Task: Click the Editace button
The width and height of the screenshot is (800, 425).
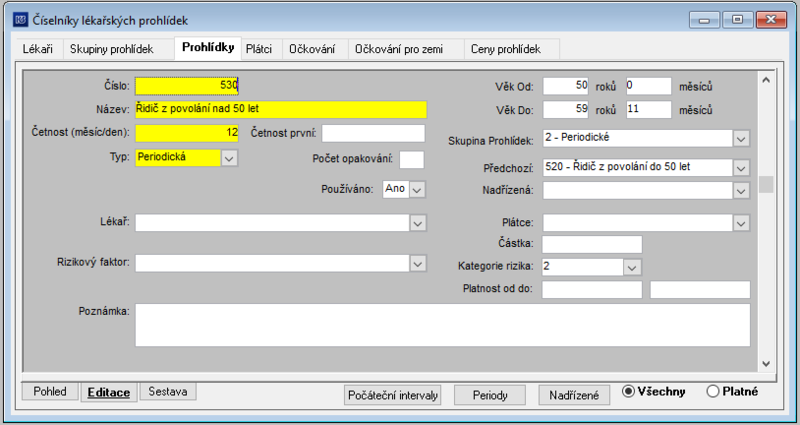Action: pyautogui.click(x=109, y=392)
